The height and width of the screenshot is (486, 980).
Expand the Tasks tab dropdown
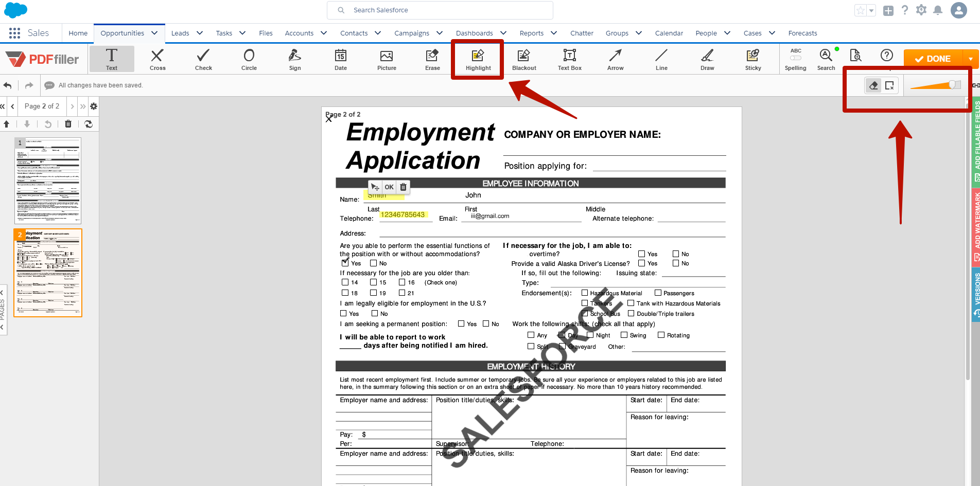[x=242, y=33]
